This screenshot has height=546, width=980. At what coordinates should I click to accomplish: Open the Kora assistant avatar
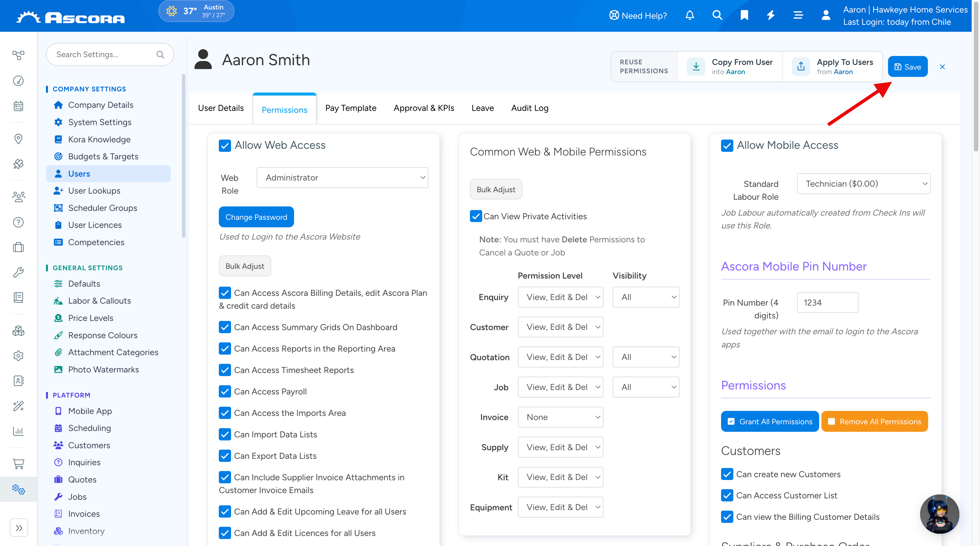939,514
